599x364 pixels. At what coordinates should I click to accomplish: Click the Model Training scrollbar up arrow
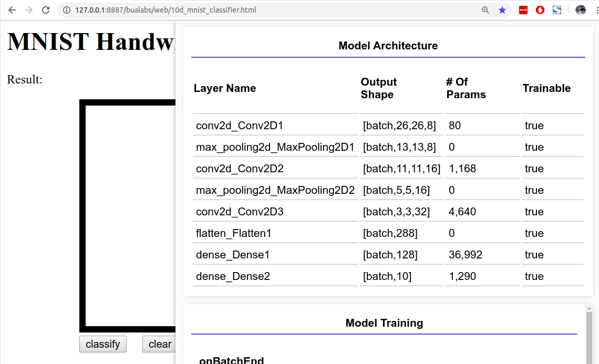click(589, 309)
